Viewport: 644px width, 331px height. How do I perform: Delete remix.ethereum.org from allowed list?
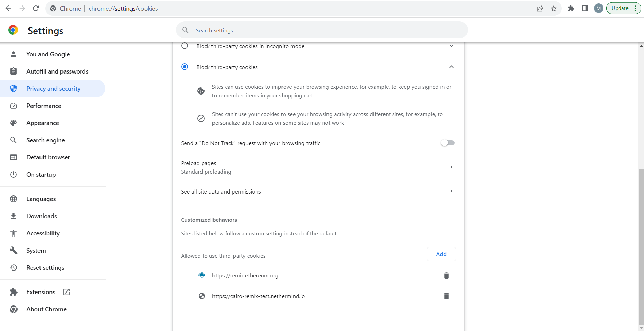click(446, 275)
